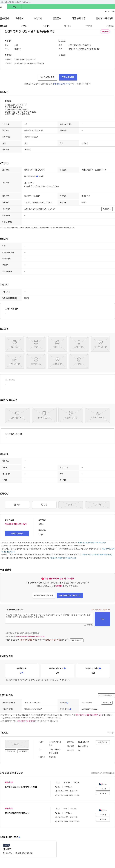Open the 출산휴가·육아휴직 menu
115x868 pixels.
[x=105, y=19]
